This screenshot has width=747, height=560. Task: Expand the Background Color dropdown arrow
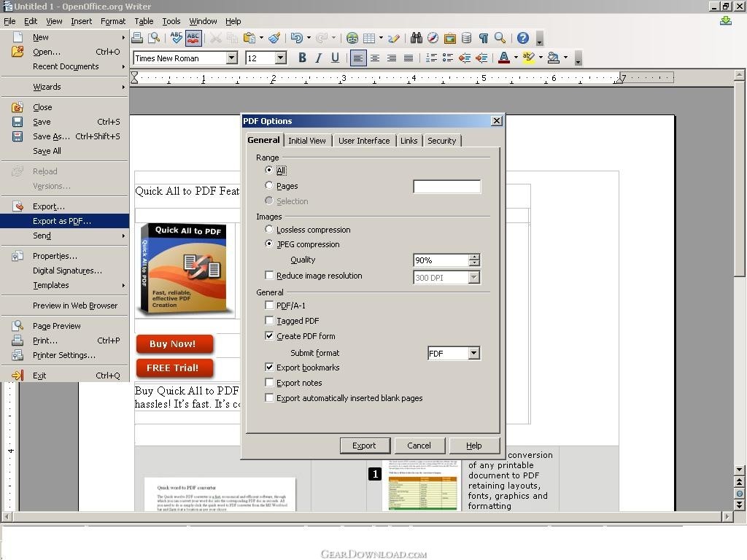click(x=565, y=58)
